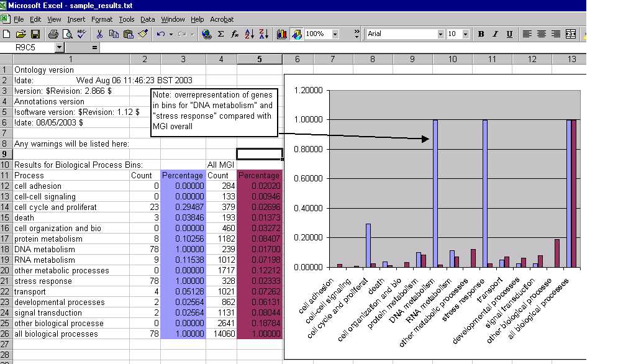Open the Format menu
The width and height of the screenshot is (636, 364).
coord(102,19)
